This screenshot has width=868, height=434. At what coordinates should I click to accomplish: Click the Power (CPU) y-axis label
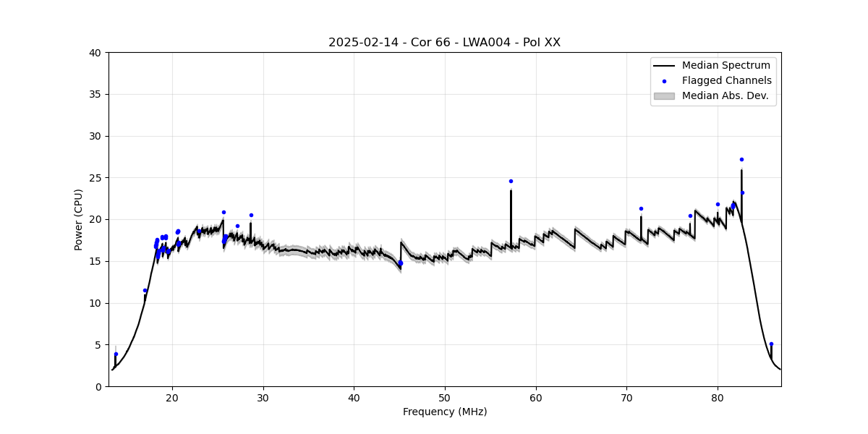[x=79, y=219]
